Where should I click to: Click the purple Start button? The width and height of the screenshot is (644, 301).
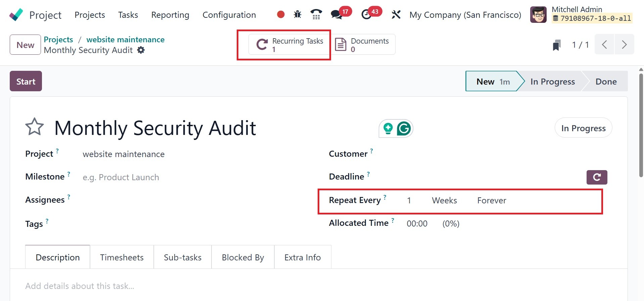tap(26, 82)
